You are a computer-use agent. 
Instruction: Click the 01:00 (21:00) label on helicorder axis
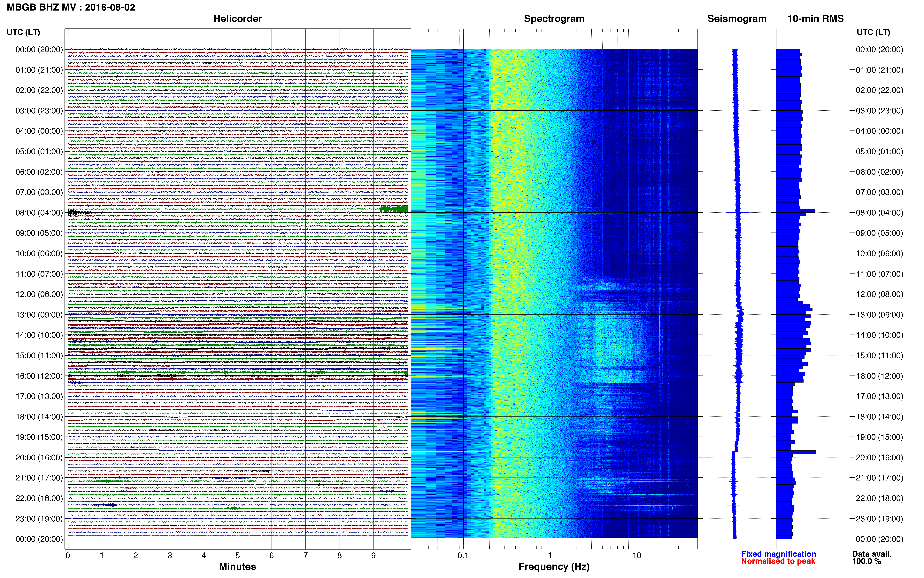[39, 70]
